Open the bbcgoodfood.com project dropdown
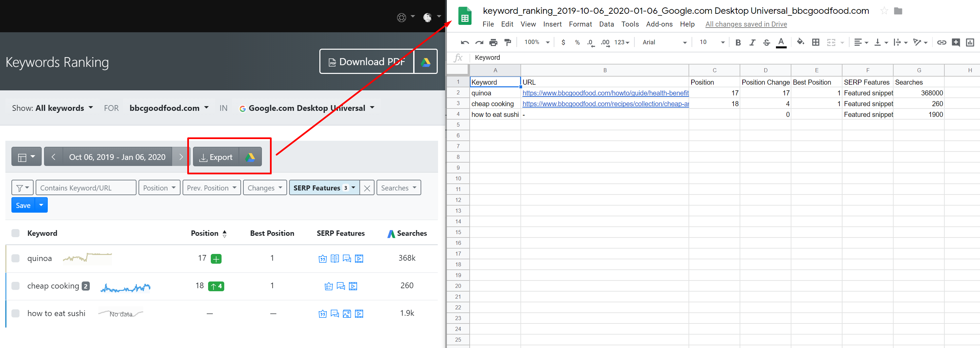 169,108
